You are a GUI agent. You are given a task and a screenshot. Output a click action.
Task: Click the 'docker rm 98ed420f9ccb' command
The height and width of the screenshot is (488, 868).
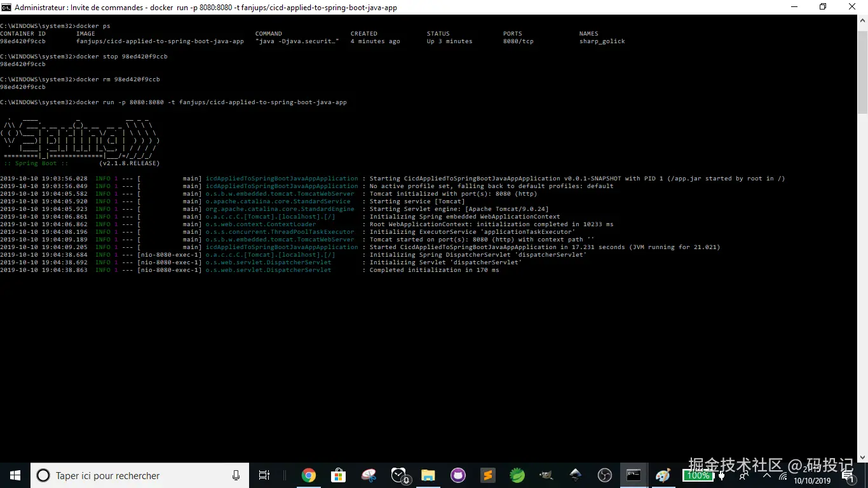point(118,79)
